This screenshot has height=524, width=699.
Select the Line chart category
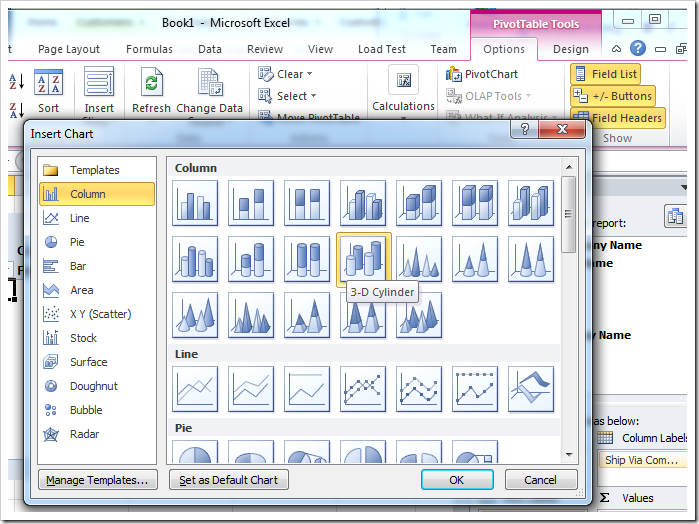[x=97, y=218]
